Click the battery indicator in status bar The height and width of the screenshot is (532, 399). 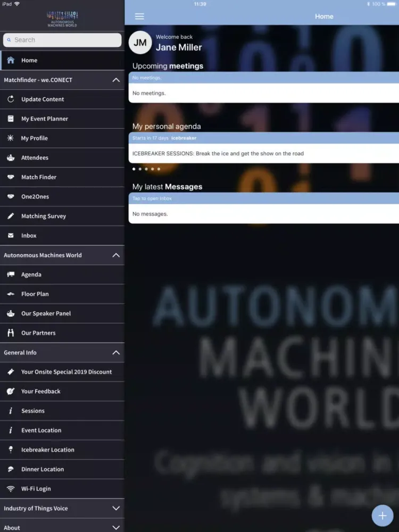391,4
